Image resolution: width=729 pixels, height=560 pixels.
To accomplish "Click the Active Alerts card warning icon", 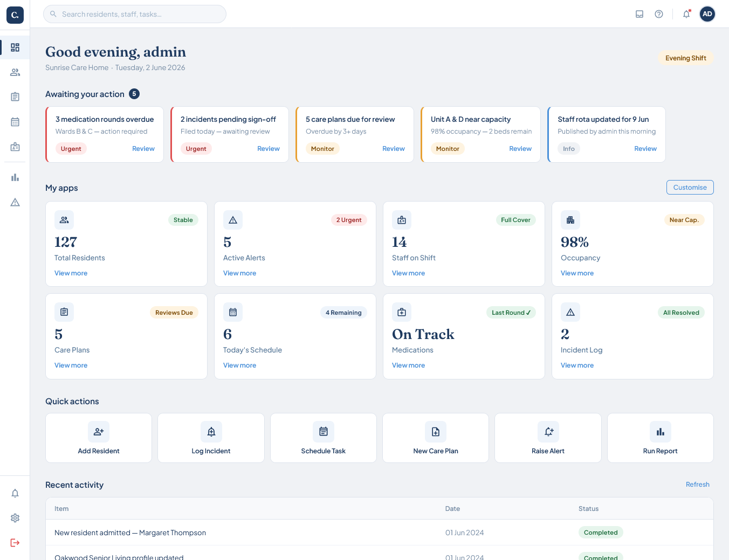I will click(x=233, y=220).
